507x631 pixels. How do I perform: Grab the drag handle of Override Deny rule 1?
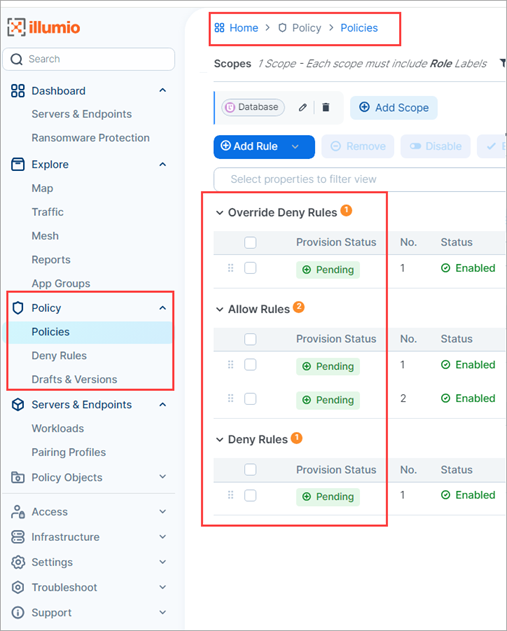pos(231,268)
